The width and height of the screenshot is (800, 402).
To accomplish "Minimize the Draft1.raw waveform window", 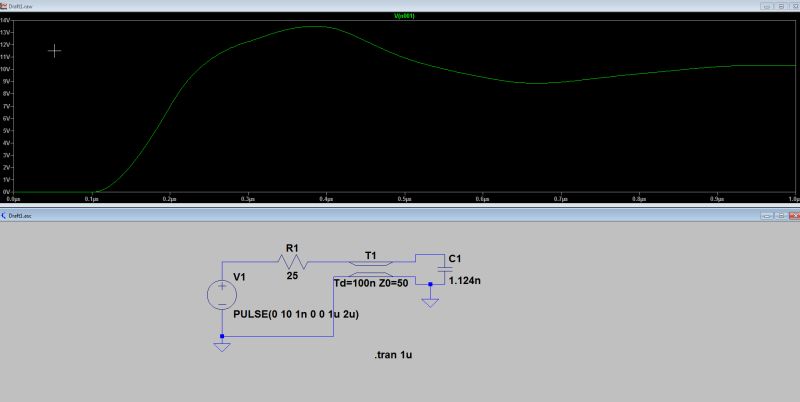I will point(767,6).
